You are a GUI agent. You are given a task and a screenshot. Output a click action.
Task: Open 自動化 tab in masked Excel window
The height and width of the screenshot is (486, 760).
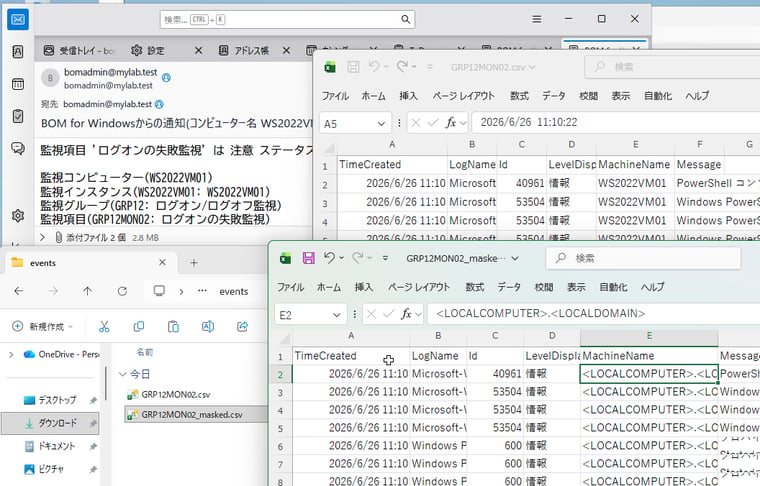click(x=613, y=287)
